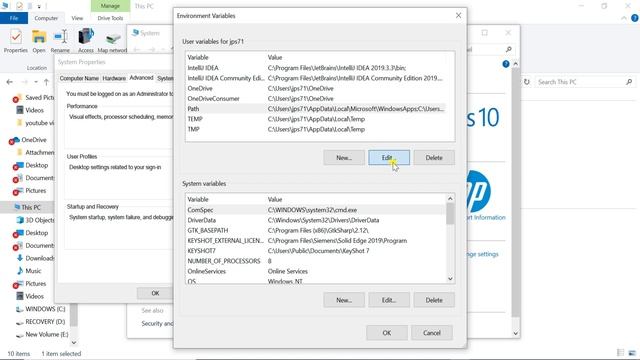Click Edit button under System variables
This screenshot has height=360, width=640.
(389, 300)
